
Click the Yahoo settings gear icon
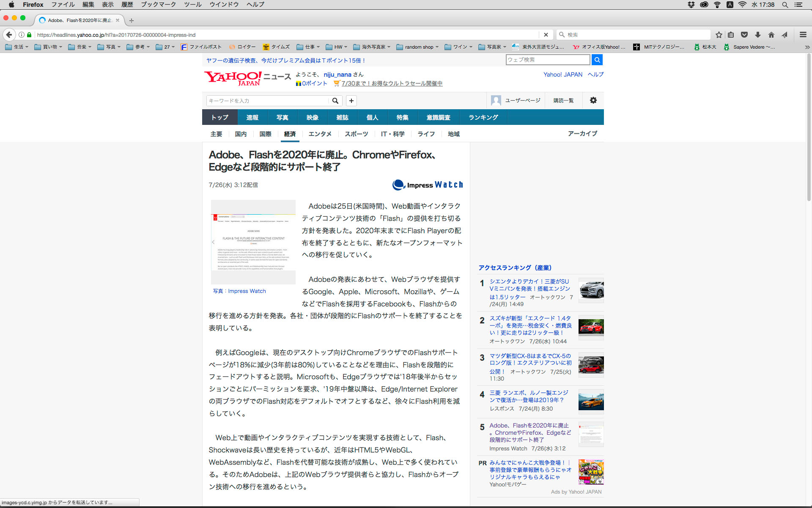pos(593,100)
